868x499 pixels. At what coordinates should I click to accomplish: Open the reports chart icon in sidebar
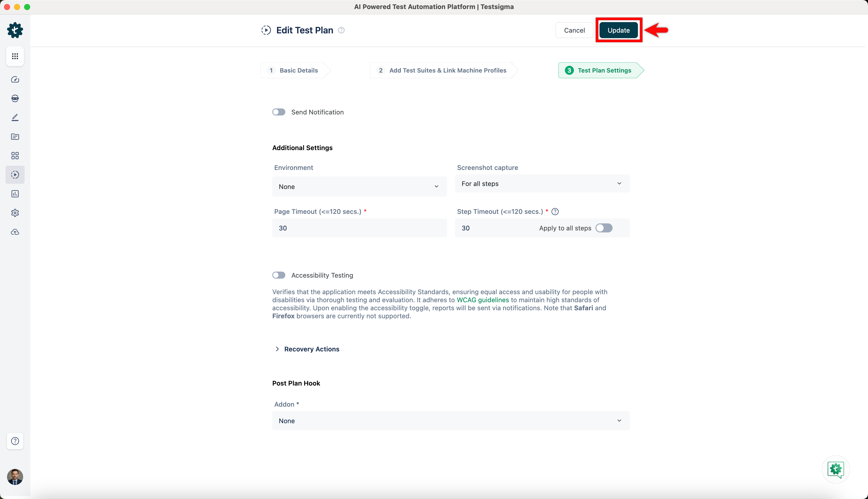pos(15,194)
